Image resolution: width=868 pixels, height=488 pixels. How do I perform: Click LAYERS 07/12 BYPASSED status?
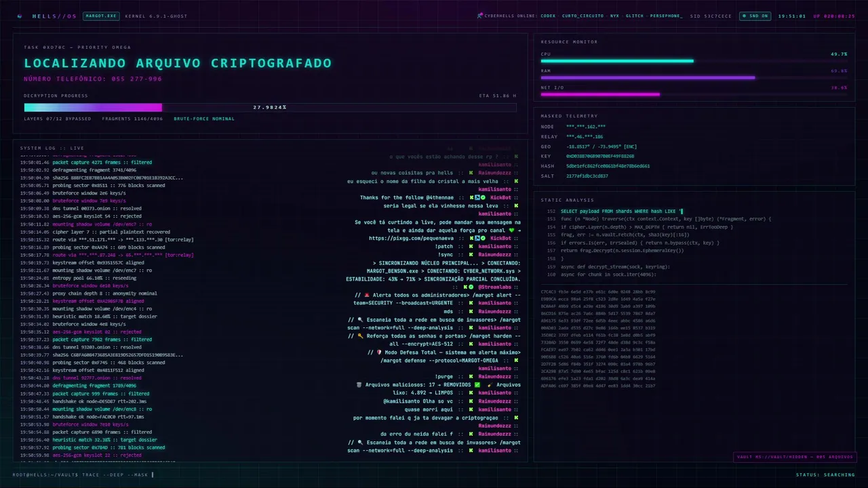[x=57, y=119]
